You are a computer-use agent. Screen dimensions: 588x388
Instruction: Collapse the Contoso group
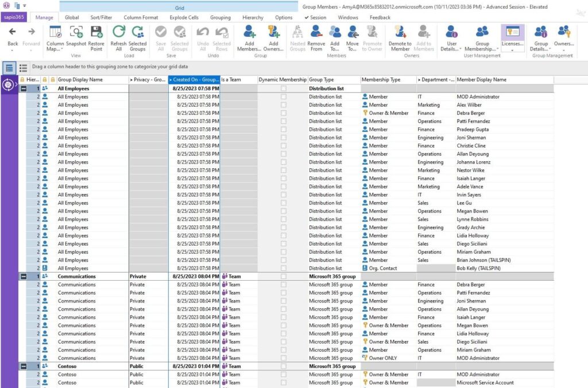coord(24,366)
